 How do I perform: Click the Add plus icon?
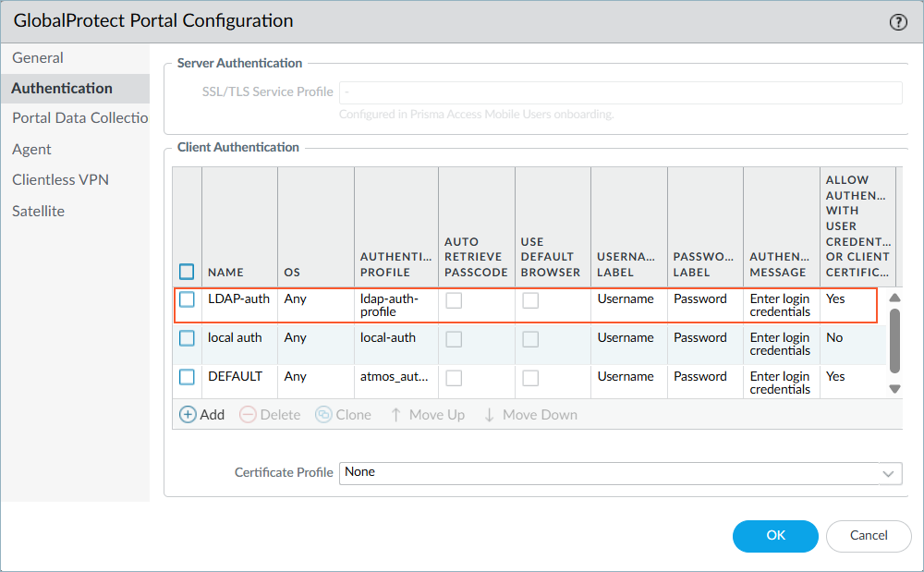click(188, 415)
